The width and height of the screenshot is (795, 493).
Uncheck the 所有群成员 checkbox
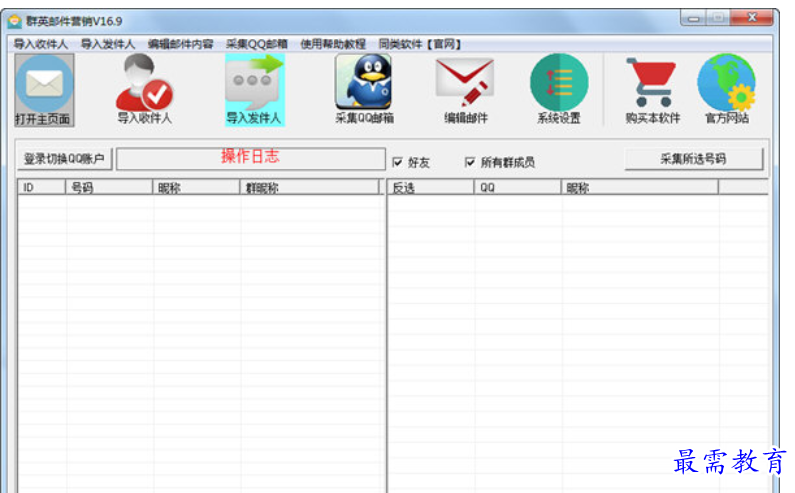pos(470,162)
